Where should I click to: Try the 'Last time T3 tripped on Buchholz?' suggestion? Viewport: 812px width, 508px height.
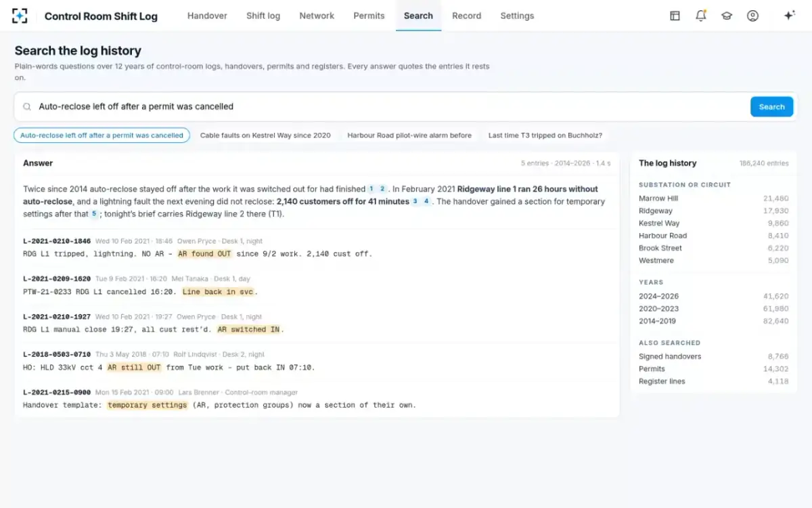point(545,135)
